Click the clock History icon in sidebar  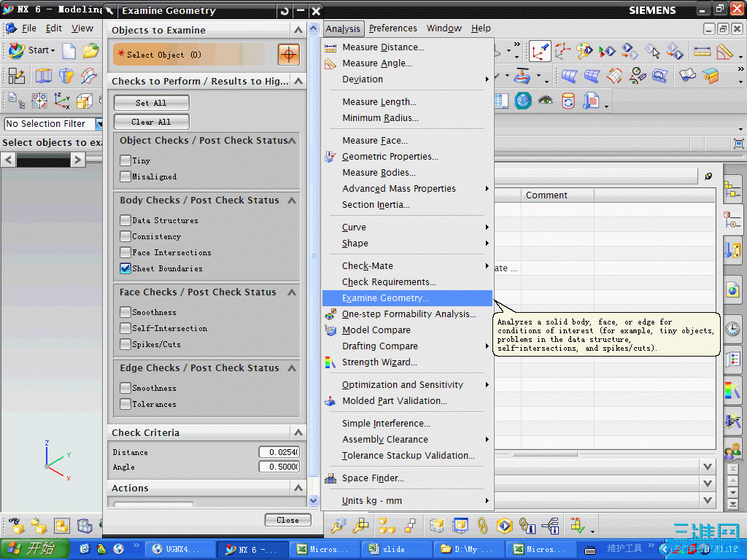click(732, 329)
